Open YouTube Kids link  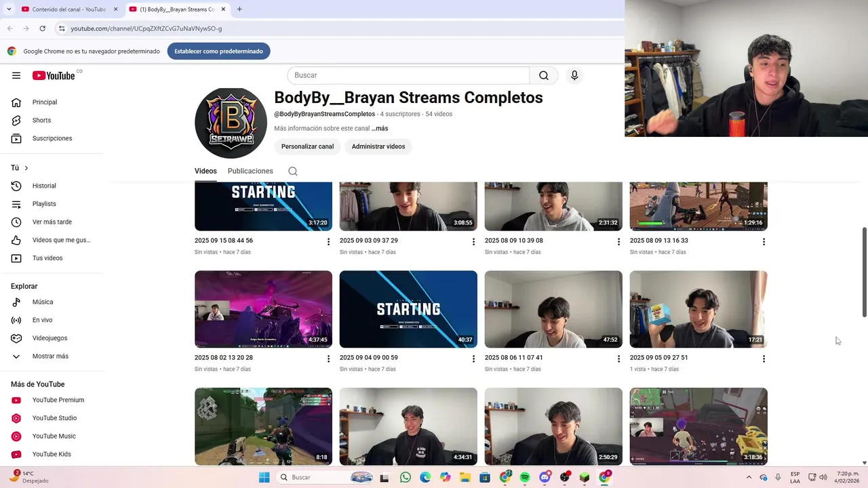click(53, 454)
